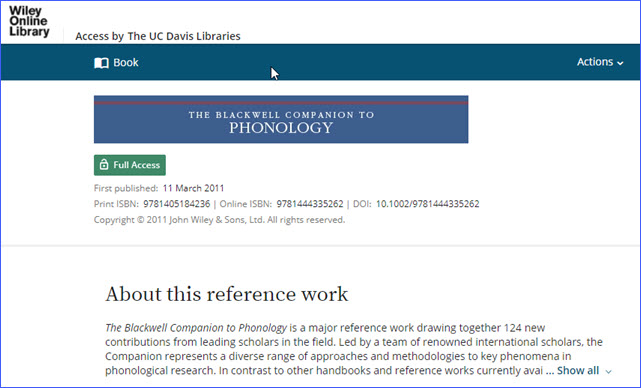Image resolution: width=641 pixels, height=388 pixels.
Task: Click the open book icon
Action: pyautogui.click(x=101, y=63)
